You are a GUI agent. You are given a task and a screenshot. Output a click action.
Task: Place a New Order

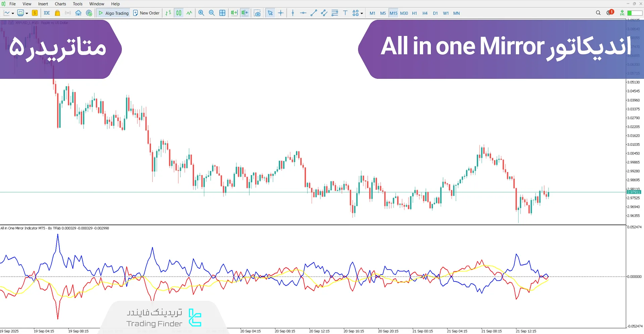point(146,13)
